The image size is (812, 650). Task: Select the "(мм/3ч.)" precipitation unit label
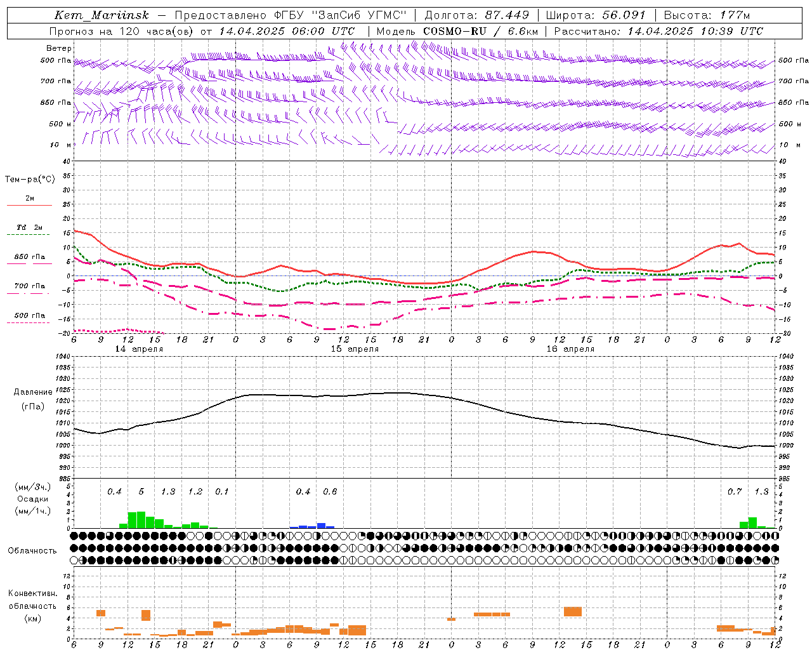(33, 487)
